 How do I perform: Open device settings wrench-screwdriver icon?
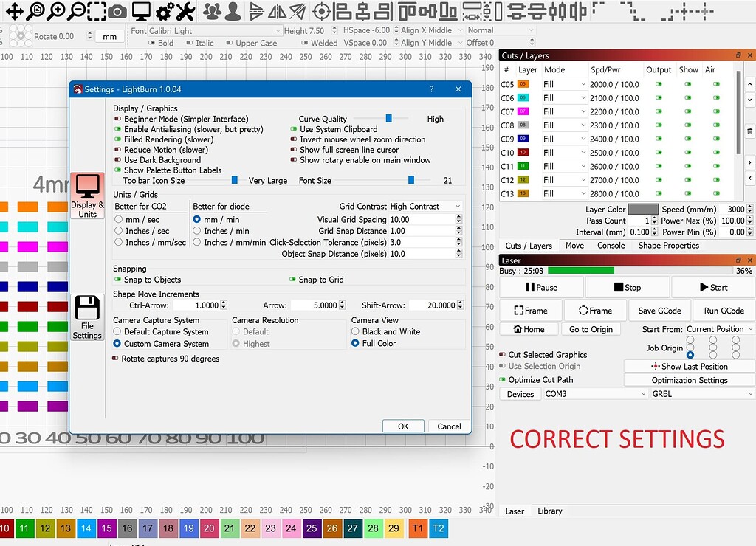coord(185,12)
